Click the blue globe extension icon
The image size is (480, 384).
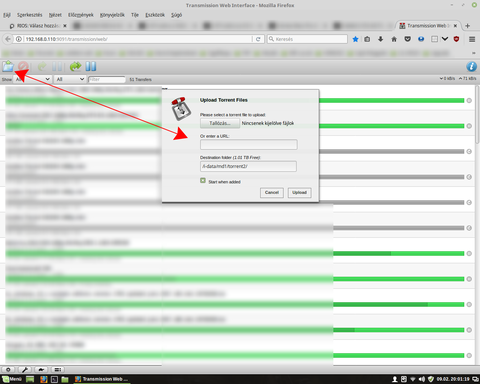(x=421, y=39)
